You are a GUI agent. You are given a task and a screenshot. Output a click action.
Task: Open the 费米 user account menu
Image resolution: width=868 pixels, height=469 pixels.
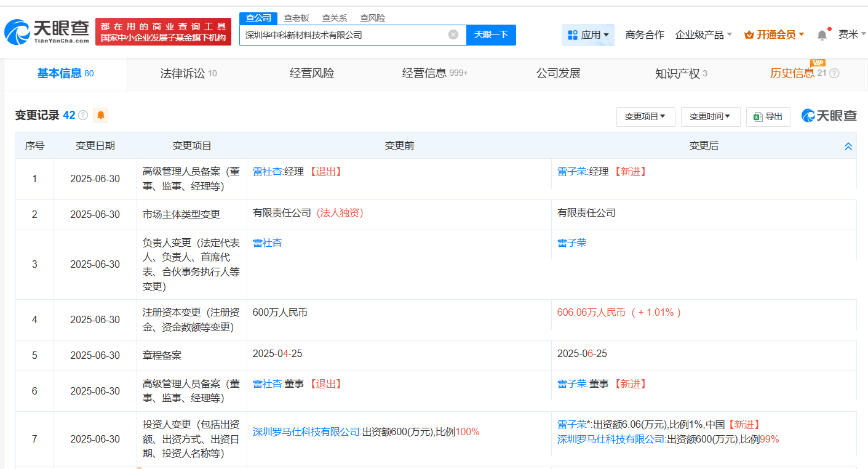(852, 34)
